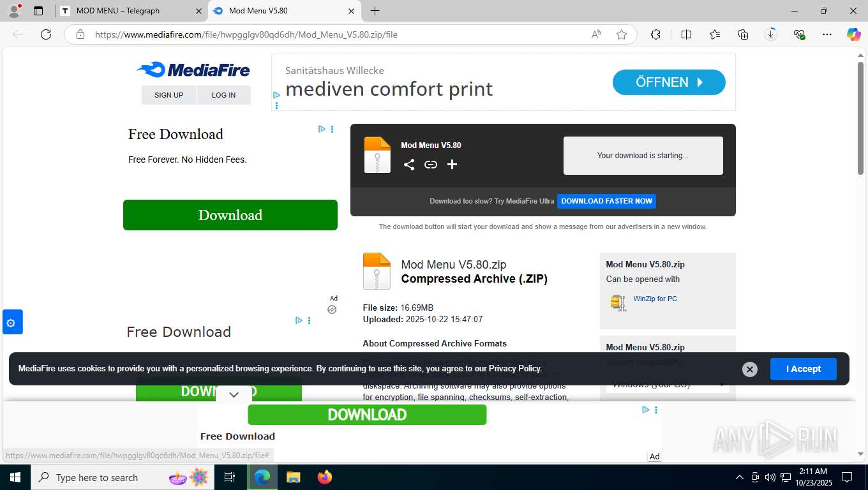Image resolution: width=868 pixels, height=490 pixels.
Task: Open the Favorites list icon
Action: click(x=715, y=34)
